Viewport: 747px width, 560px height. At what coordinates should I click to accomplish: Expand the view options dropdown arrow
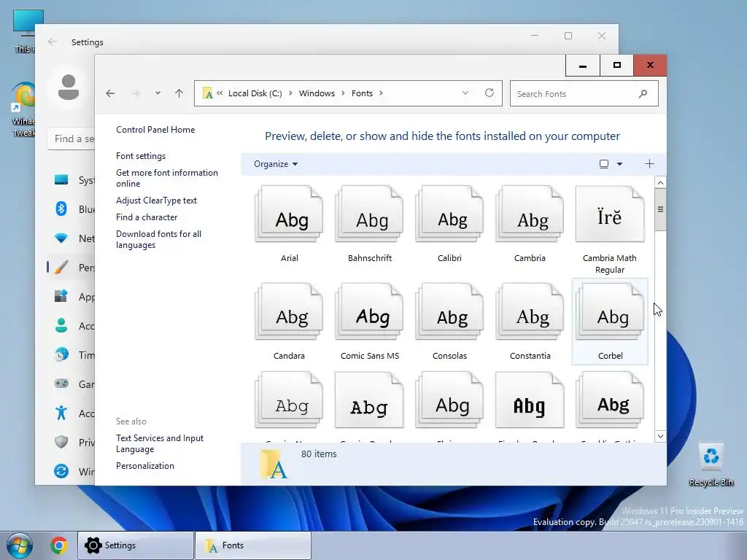[620, 164]
